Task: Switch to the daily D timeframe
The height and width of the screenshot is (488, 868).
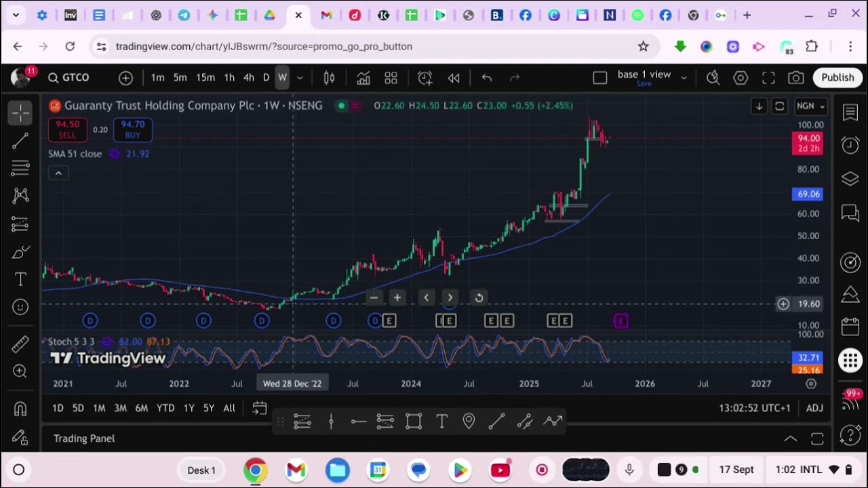Action: 267,78
